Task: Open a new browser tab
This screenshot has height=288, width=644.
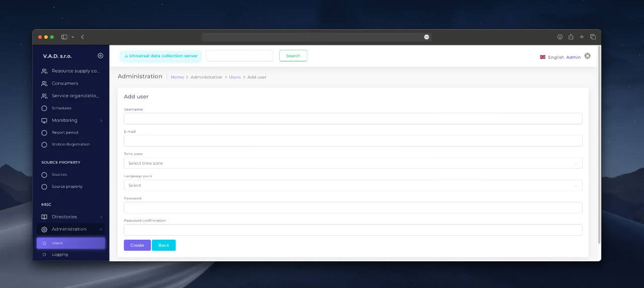Action: [x=582, y=37]
